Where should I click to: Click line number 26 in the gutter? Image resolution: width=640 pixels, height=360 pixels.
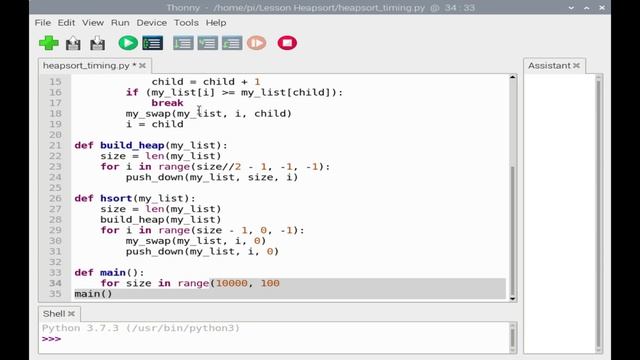click(x=55, y=198)
